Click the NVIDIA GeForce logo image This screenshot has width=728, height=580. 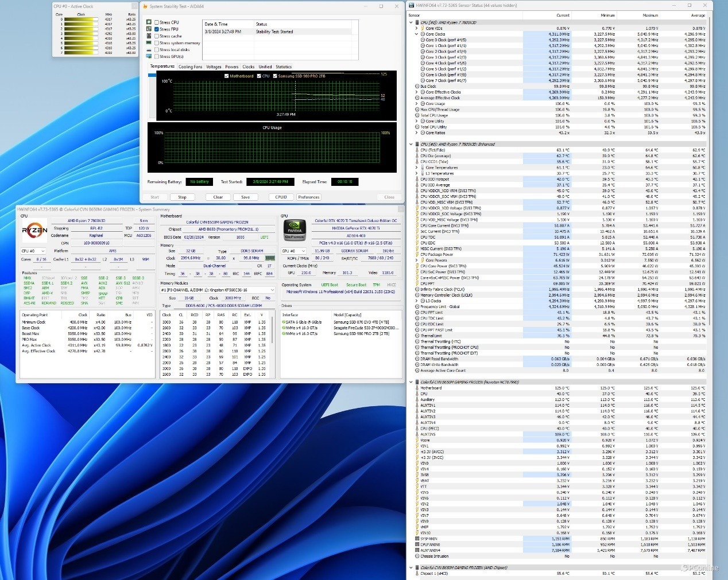295,231
